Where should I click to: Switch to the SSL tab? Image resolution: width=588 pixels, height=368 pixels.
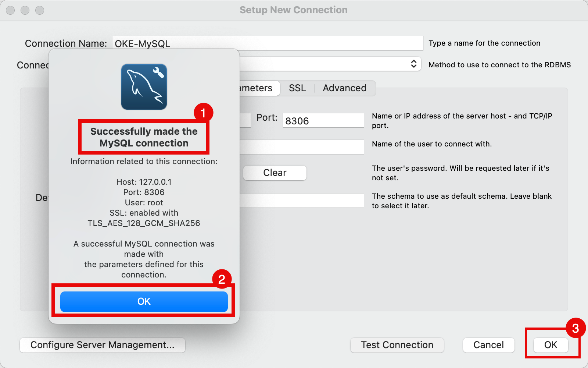pos(297,88)
